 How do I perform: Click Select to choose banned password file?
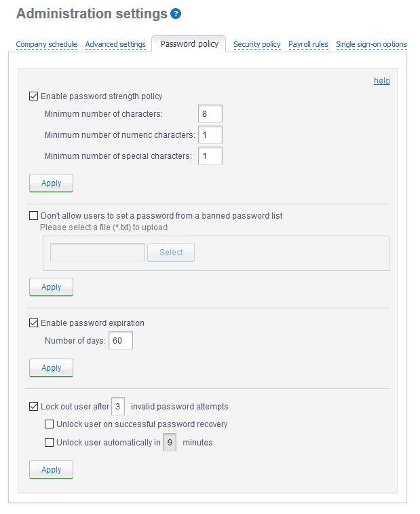[x=171, y=253]
